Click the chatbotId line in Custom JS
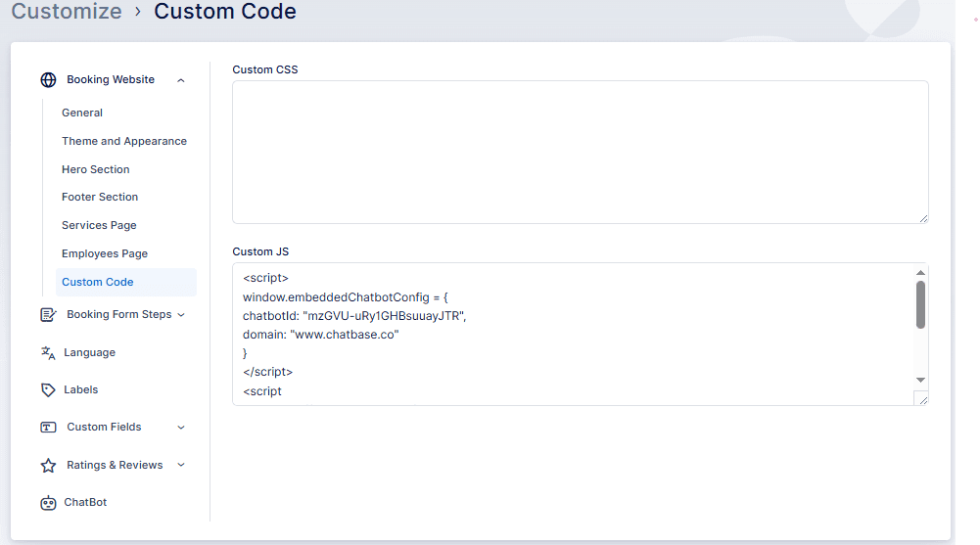Screen dimensions: 980x545 coord(354,316)
